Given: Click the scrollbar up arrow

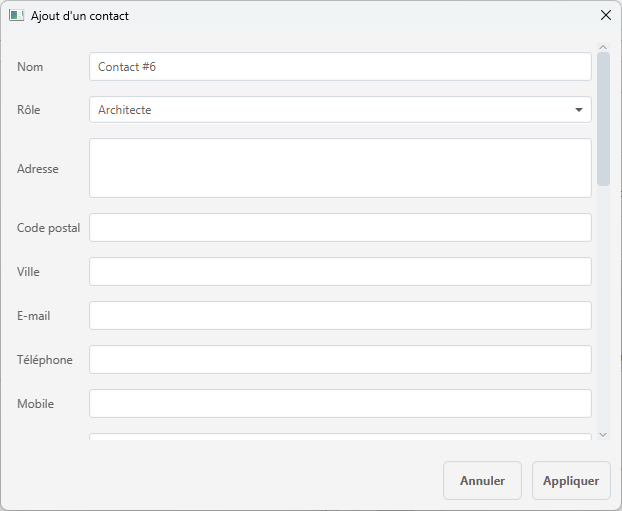Looking at the screenshot, I should 603,47.
